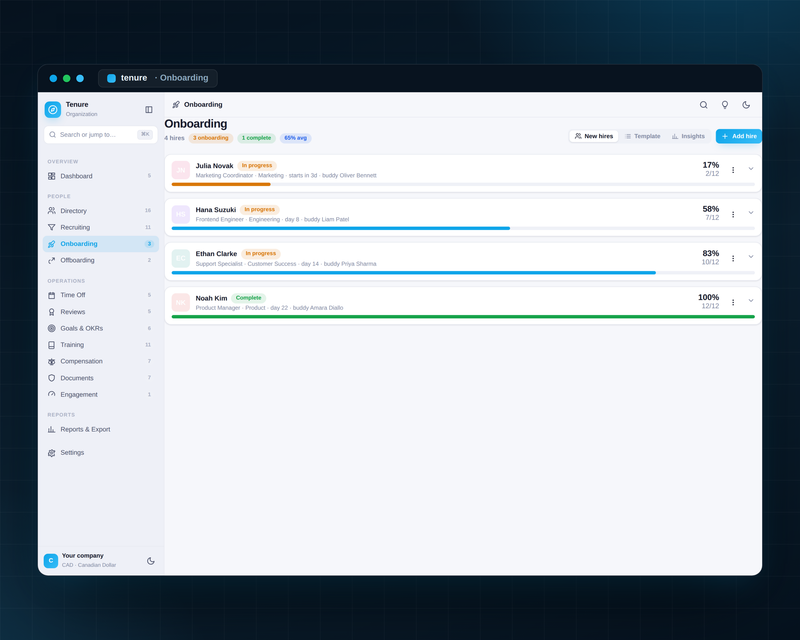Focus the Search or jump to field
The height and width of the screenshot is (640, 800).
101,135
